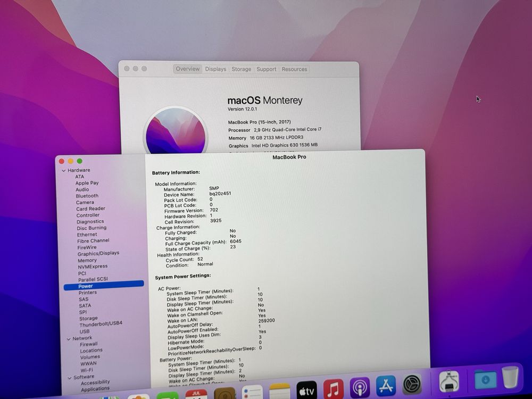Screen dimensions: 532x399
Task: Select Ethernet in the sidebar
Action: [87, 235]
